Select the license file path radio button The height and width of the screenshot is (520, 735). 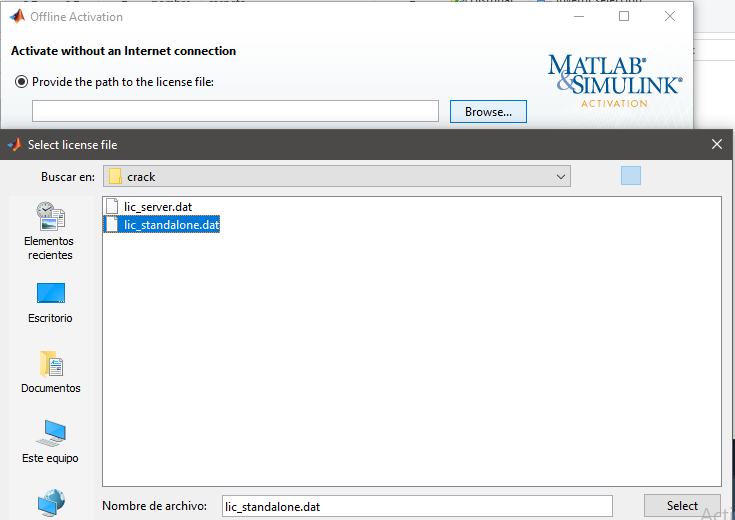pos(21,82)
